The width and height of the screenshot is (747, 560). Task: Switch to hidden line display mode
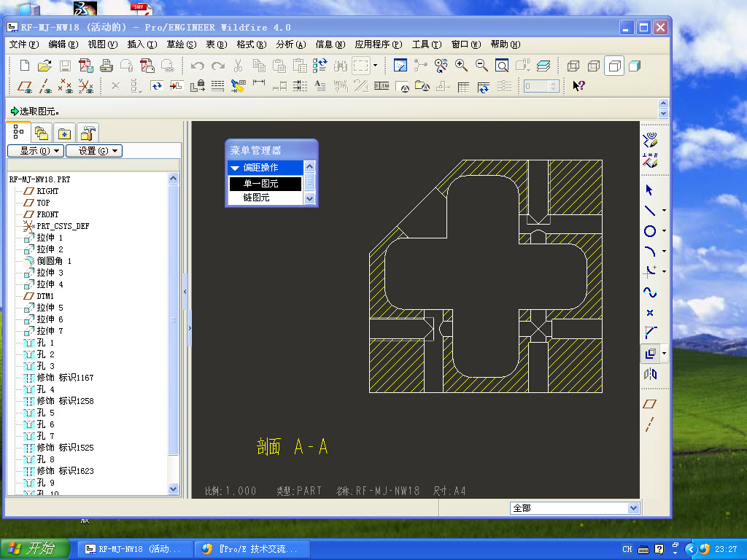594,66
